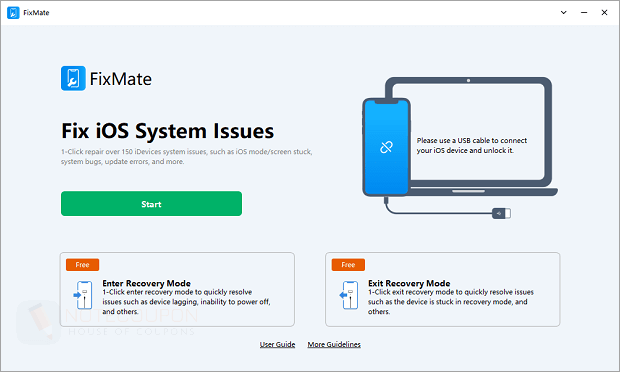The image size is (620, 372).
Task: Click the FixMate logo icon beside heading
Action: tap(73, 78)
